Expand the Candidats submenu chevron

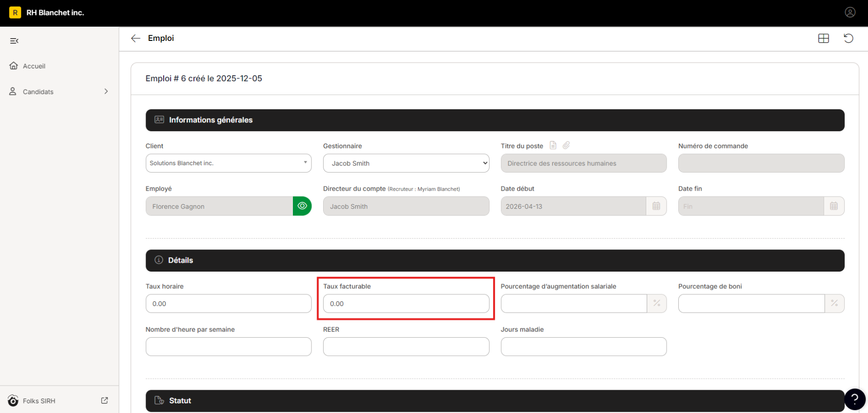click(106, 91)
